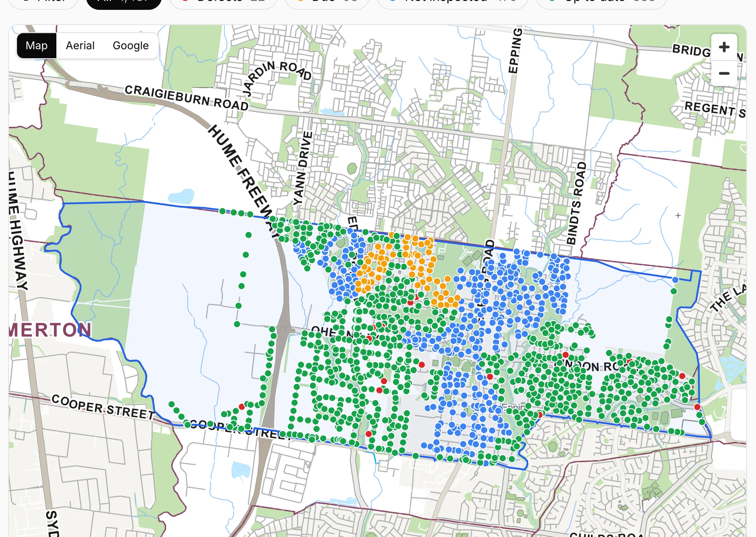The width and height of the screenshot is (756, 537).
Task: Click the YANN DRIVE street label
Action: 303,168
